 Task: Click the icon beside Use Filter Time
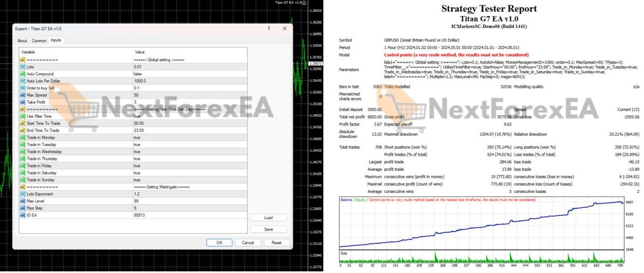pyautogui.click(x=23, y=116)
